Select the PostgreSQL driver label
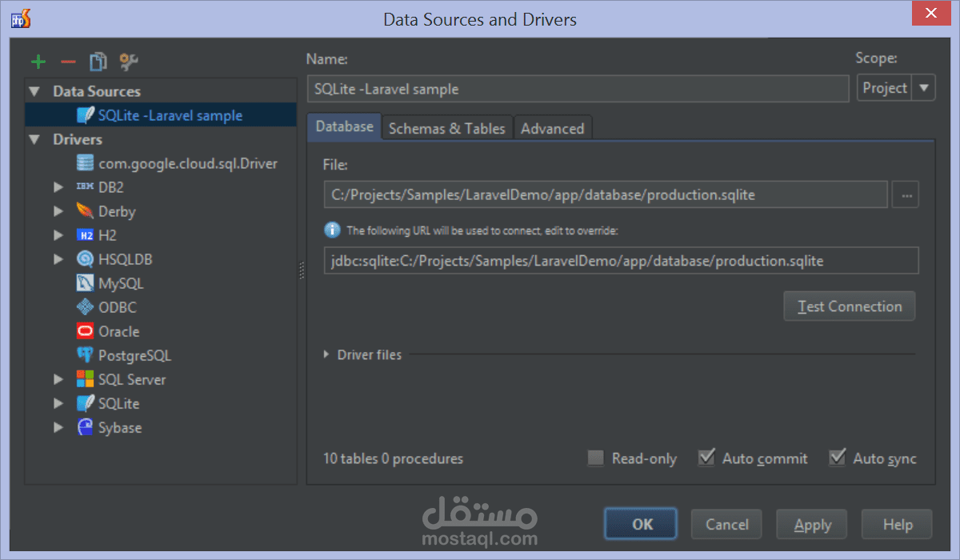The height and width of the screenshot is (560, 960). [134, 355]
